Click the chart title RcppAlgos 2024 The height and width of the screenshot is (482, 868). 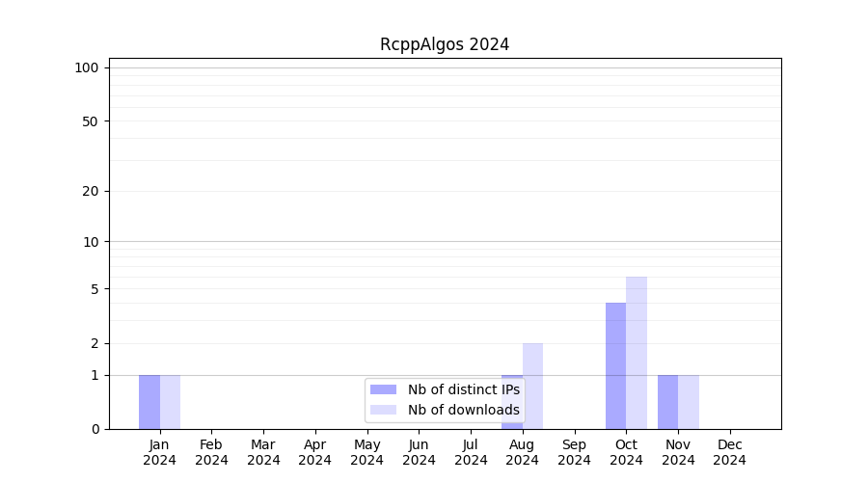445,44
